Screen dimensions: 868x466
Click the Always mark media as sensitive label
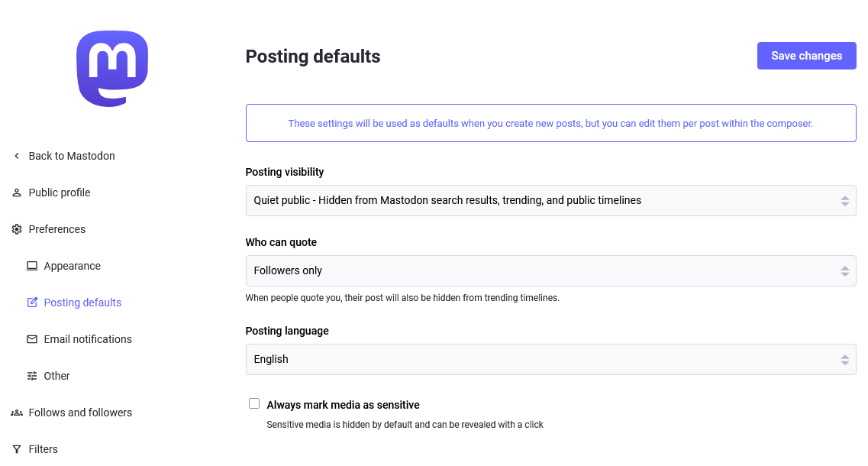(x=343, y=405)
